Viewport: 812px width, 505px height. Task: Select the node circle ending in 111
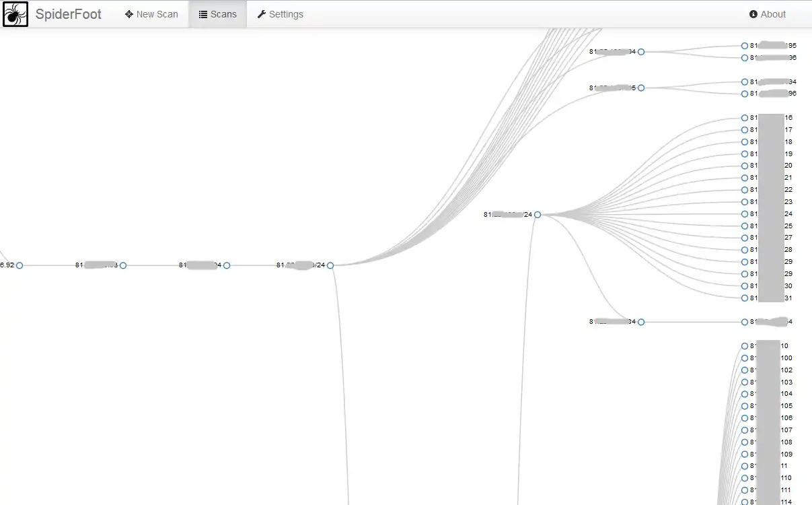[x=745, y=490]
